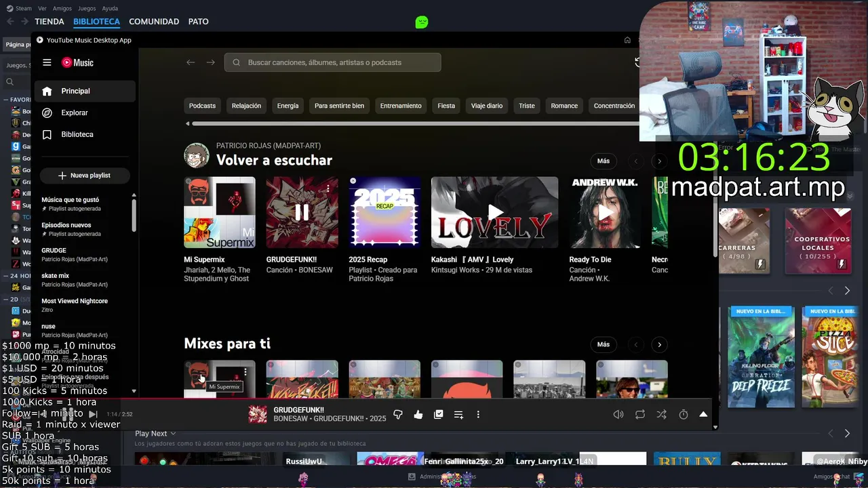This screenshot has height=488, width=868.
Task: Show previous items in Volver a escuchar carousel
Action: 636,161
